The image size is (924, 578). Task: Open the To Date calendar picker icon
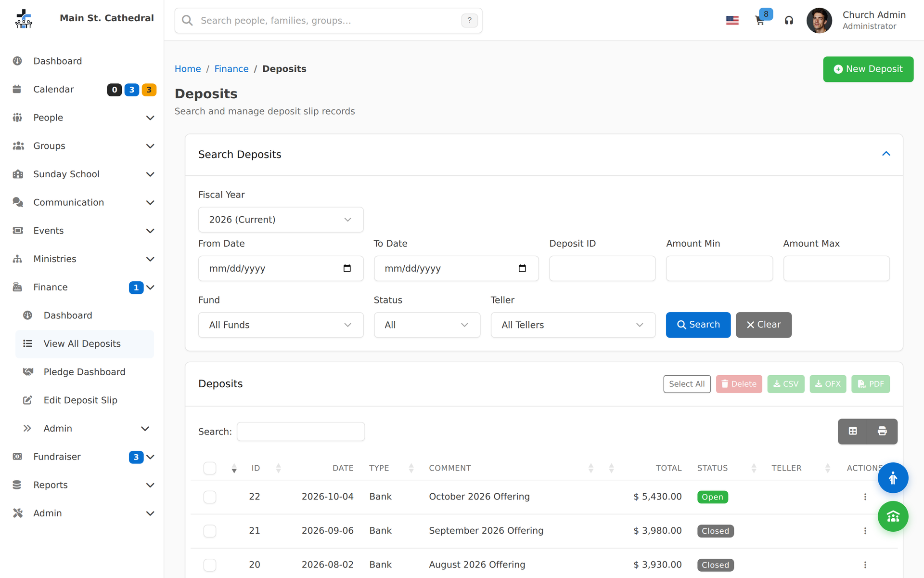click(x=522, y=268)
